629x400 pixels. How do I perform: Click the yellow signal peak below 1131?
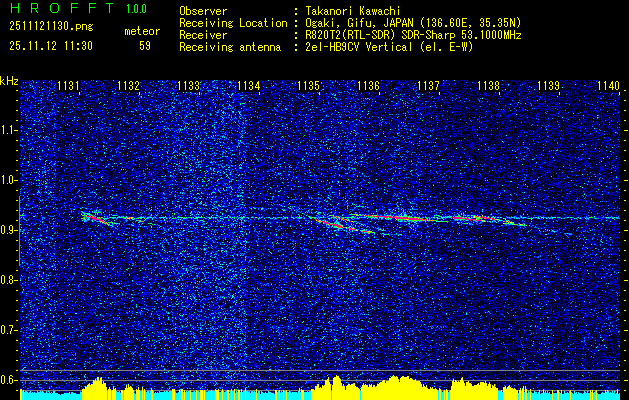[x=95, y=387]
